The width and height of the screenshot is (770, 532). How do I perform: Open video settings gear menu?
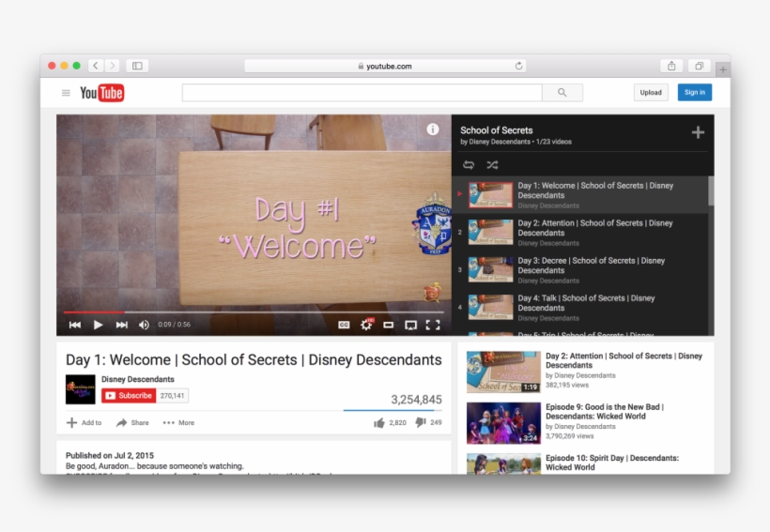[366, 325]
